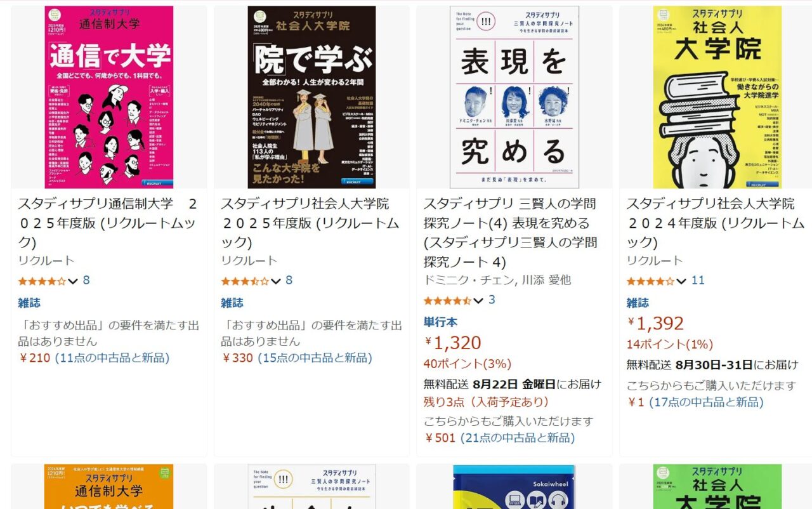Open the pink 通信で大学 book cover
The width and height of the screenshot is (812, 509).
(x=109, y=97)
